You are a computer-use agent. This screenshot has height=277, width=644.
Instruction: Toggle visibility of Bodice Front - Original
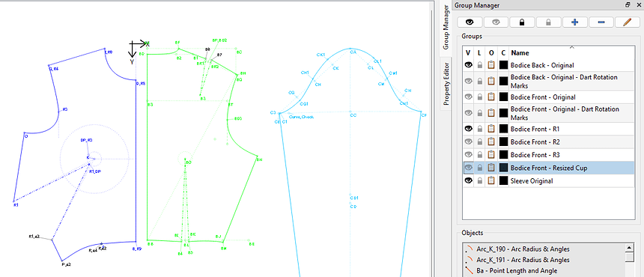(469, 97)
